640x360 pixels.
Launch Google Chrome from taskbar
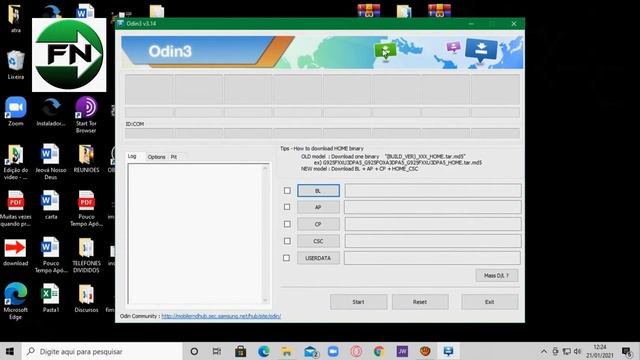379,351
